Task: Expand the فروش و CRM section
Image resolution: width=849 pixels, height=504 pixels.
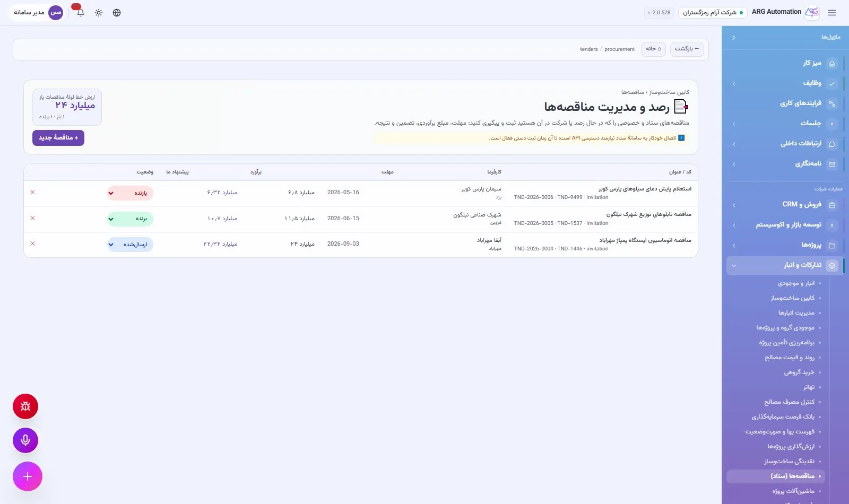Action: tap(734, 205)
